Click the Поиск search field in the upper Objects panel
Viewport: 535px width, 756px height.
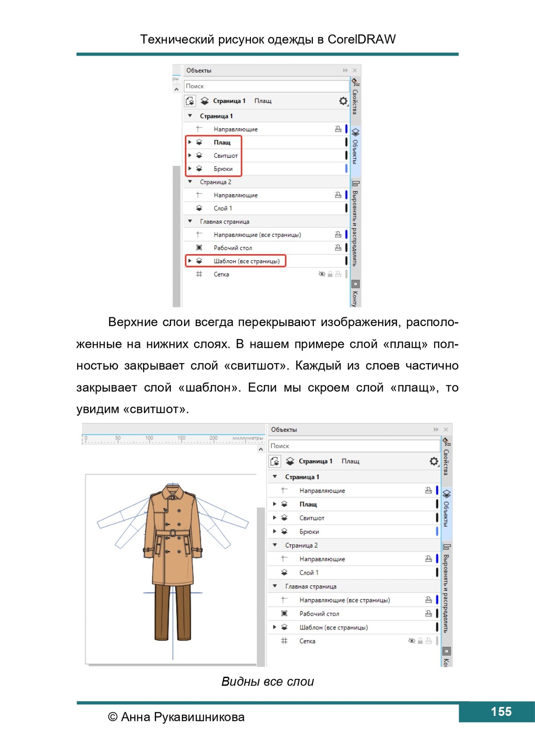click(x=266, y=86)
